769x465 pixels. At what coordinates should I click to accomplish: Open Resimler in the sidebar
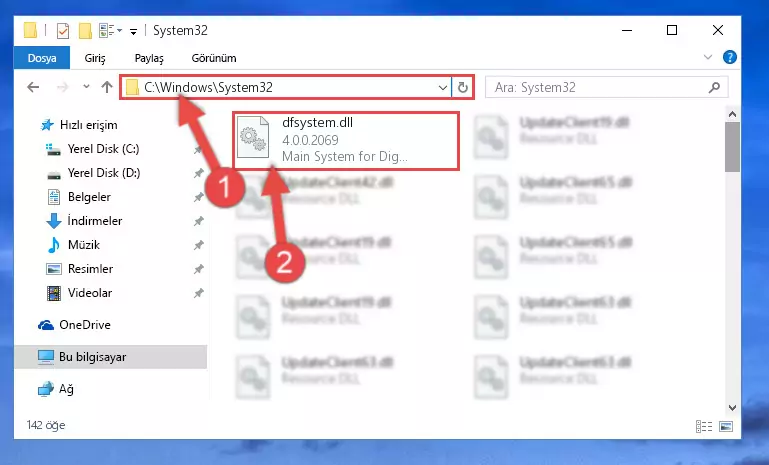(90, 269)
